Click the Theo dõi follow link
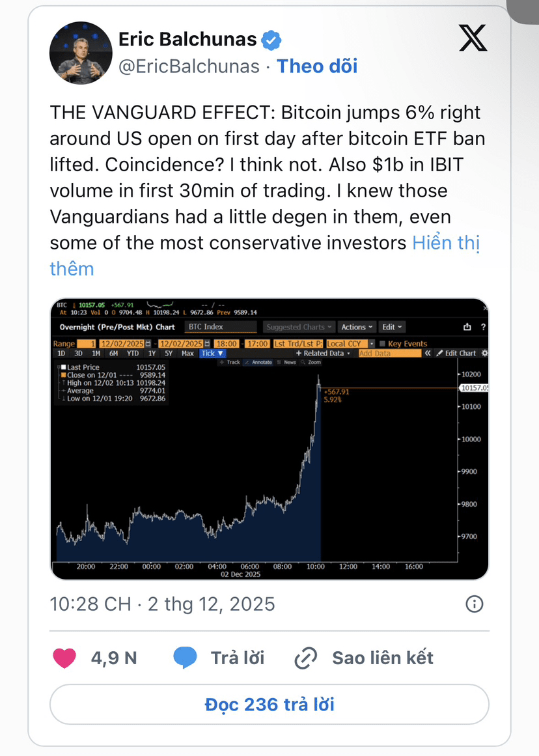 pyautogui.click(x=317, y=66)
